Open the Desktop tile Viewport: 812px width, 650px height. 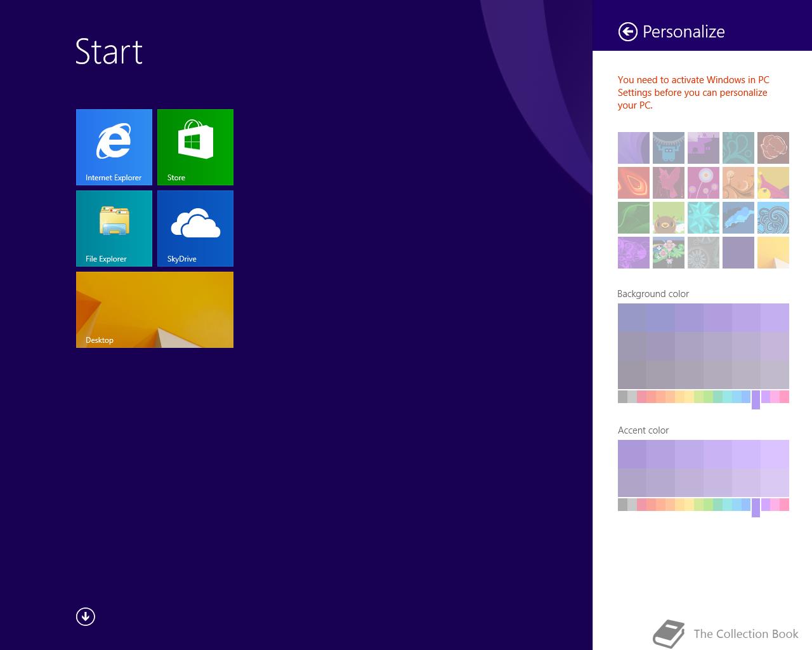155,310
